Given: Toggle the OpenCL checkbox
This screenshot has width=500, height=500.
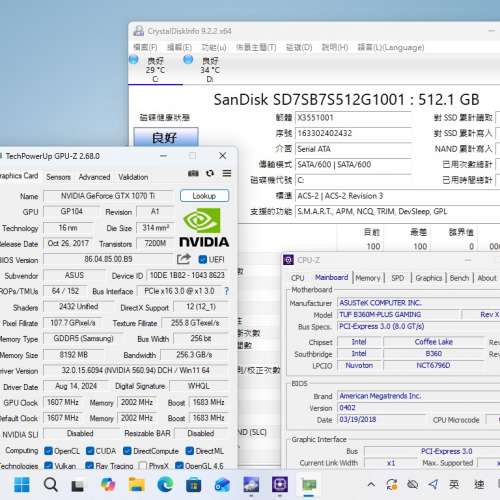Looking at the screenshot, I should pos(48,451).
